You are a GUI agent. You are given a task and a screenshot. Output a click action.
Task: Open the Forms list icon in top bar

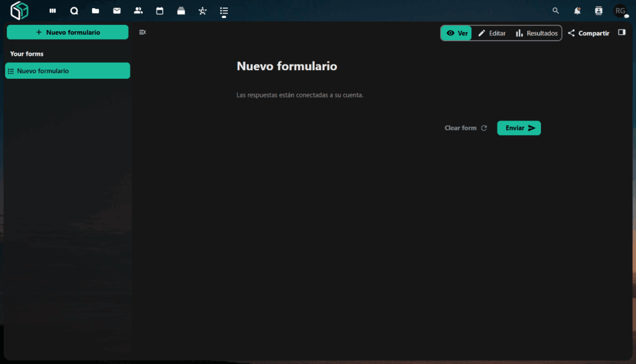tap(224, 11)
